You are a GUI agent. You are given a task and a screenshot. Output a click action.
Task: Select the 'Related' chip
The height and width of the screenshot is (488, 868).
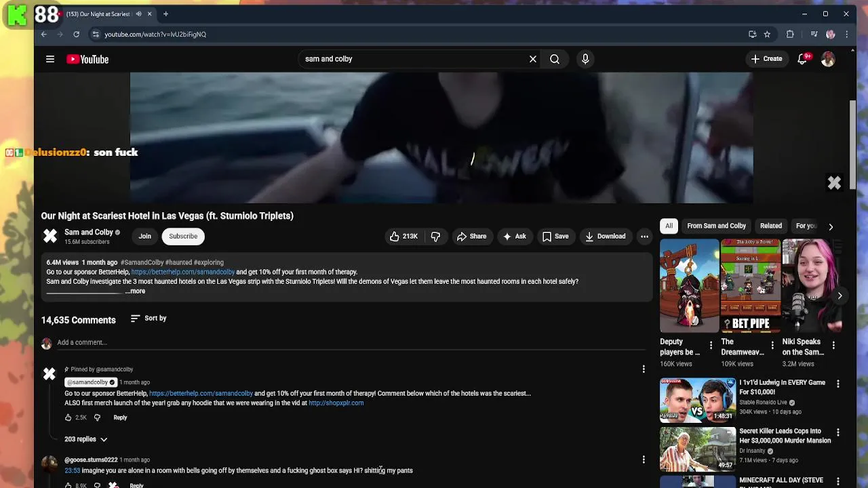point(770,226)
